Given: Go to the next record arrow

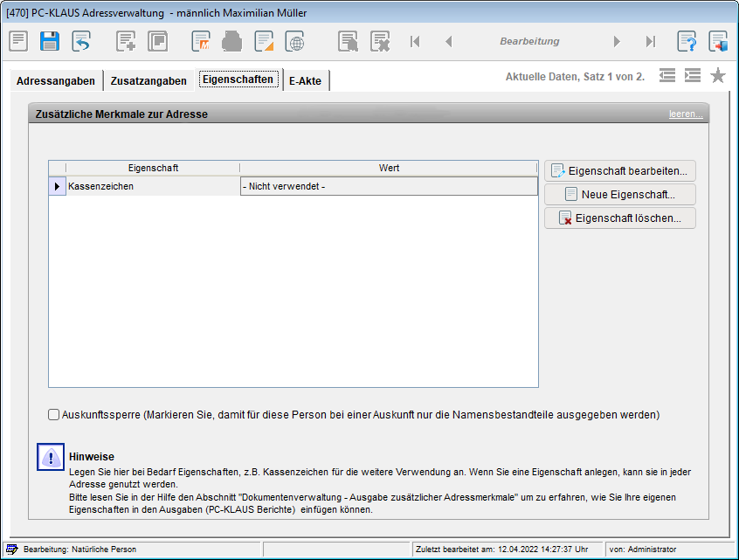Looking at the screenshot, I should click(617, 41).
